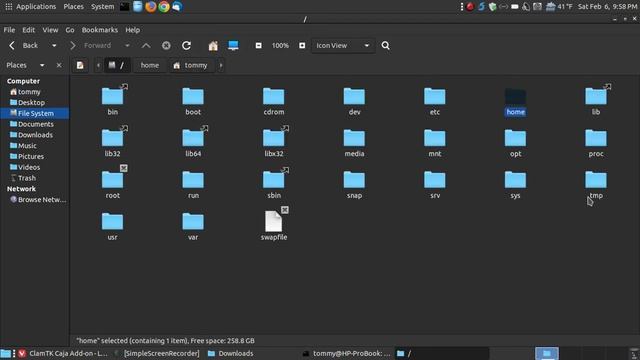Click the root slash path button
The image size is (640, 360).
117,65
